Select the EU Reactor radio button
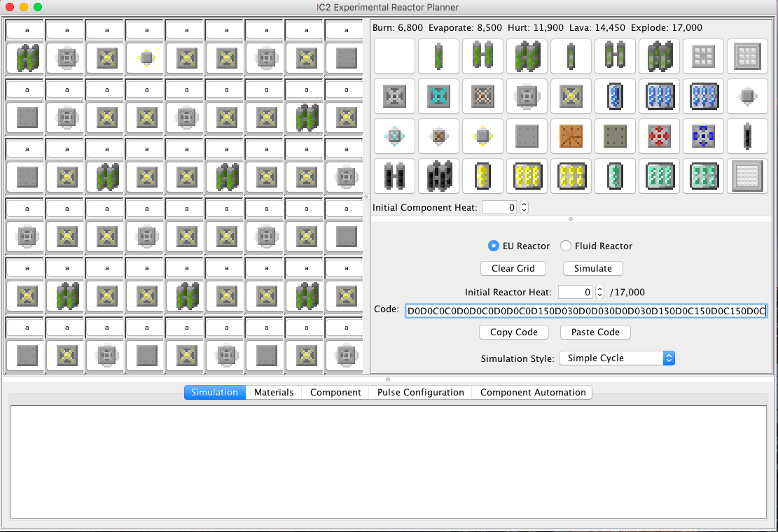Screen dimensions: 778x532 [x=494, y=246]
